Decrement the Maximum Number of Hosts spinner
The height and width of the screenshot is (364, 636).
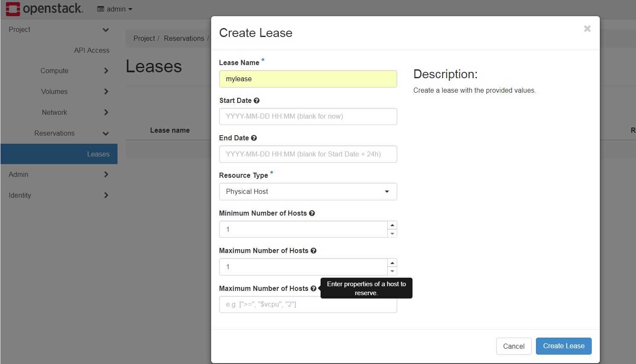392,271
